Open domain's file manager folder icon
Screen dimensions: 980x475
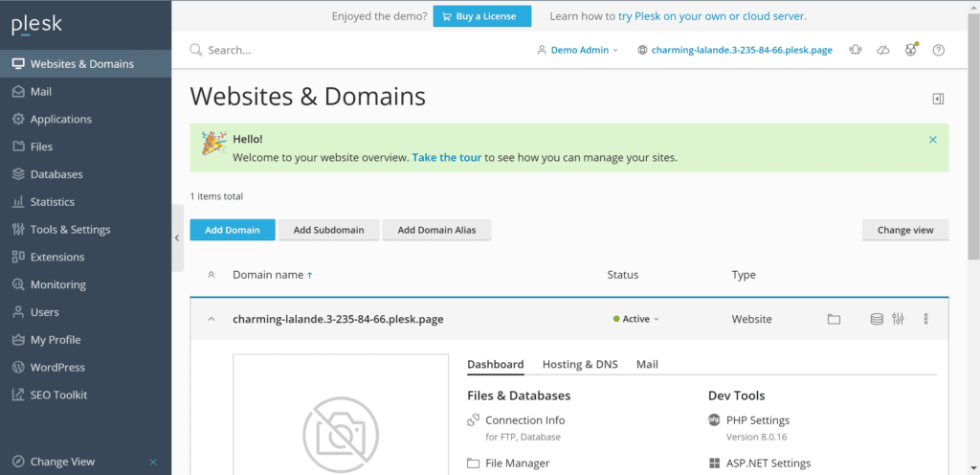(834, 319)
